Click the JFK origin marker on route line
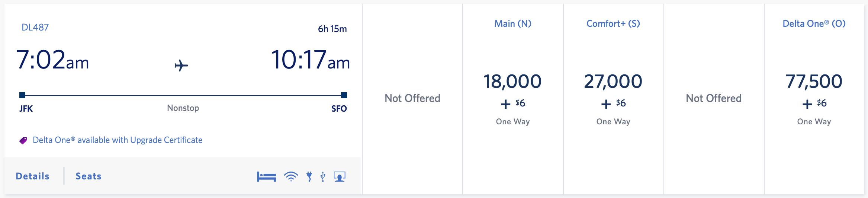This screenshot has height=198, width=868. [x=22, y=95]
